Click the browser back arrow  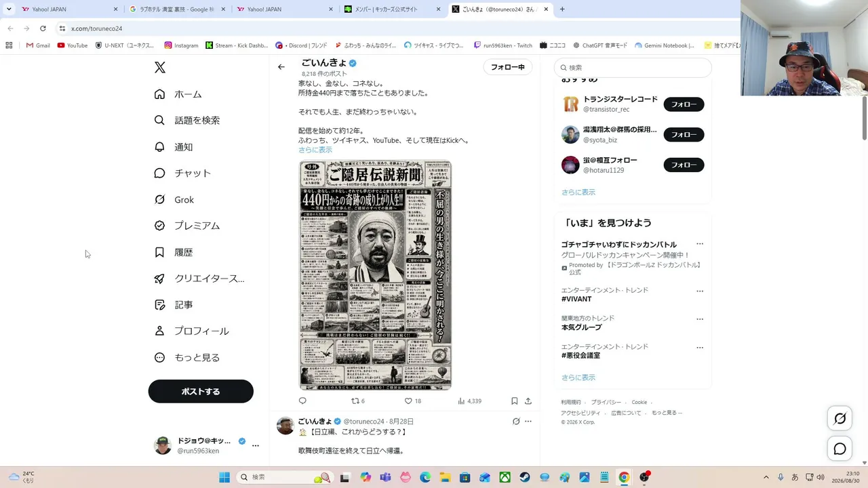[x=10, y=28]
